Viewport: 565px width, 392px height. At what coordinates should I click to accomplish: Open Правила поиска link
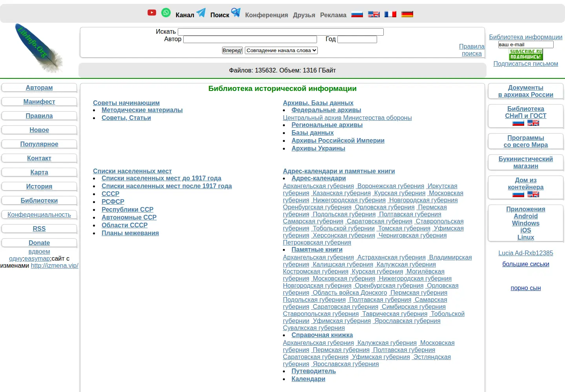(472, 50)
